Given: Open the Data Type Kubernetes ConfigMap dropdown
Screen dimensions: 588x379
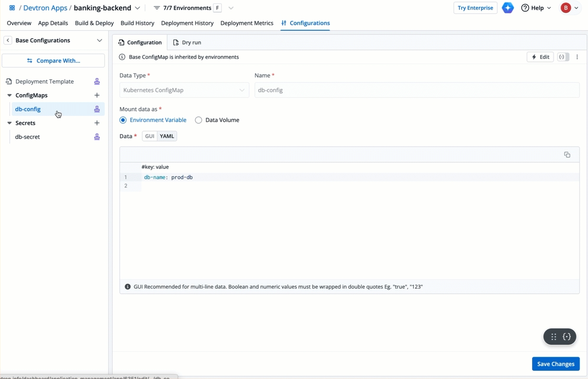Looking at the screenshot, I should pos(184,90).
